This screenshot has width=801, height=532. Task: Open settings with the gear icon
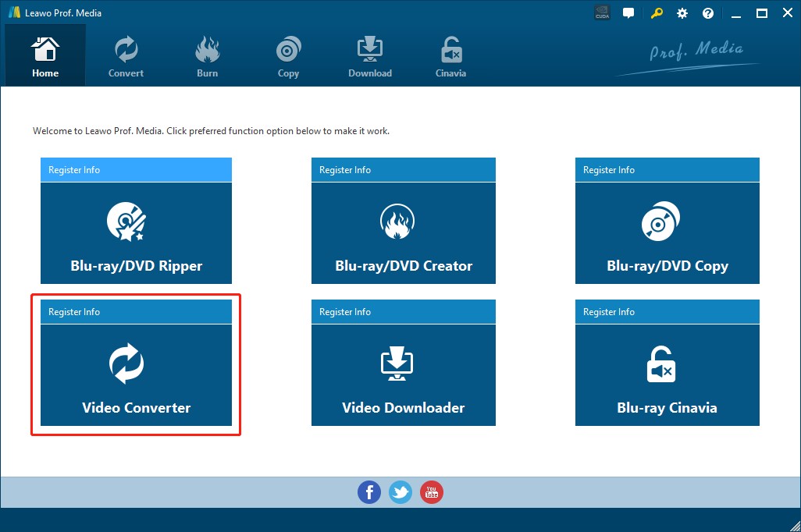pyautogui.click(x=682, y=13)
